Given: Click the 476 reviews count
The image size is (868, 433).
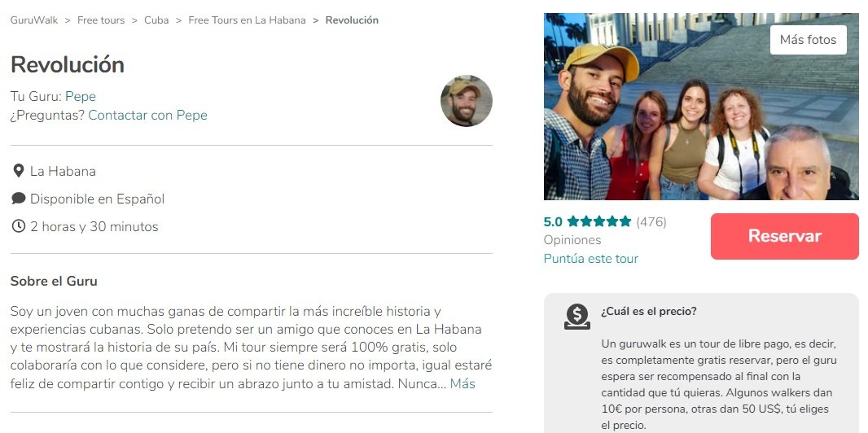Looking at the screenshot, I should pos(651,221).
